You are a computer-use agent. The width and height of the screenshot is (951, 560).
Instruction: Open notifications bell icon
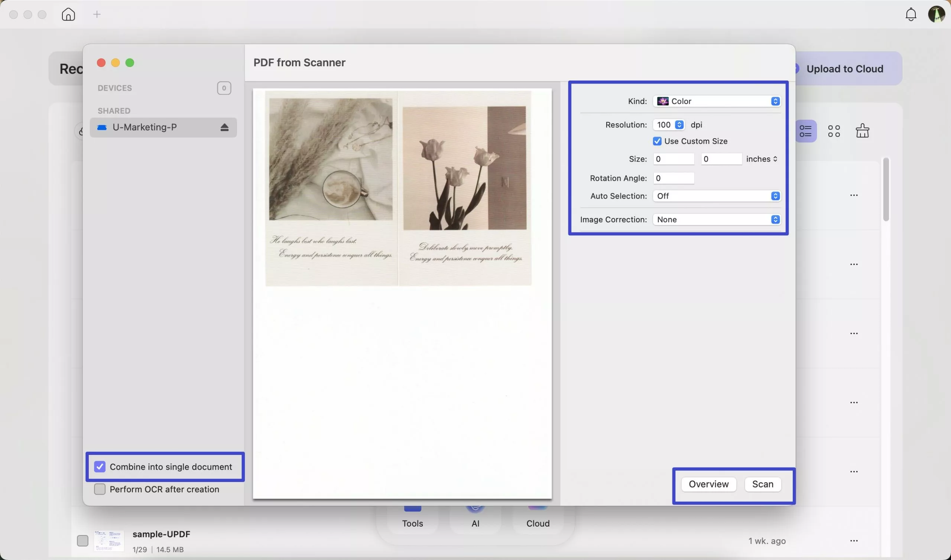point(911,14)
